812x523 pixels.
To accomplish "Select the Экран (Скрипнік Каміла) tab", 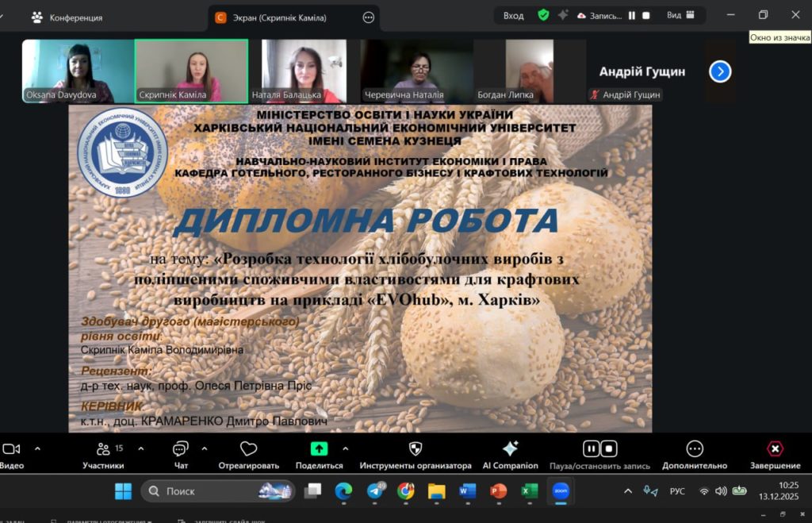I will tap(282, 17).
